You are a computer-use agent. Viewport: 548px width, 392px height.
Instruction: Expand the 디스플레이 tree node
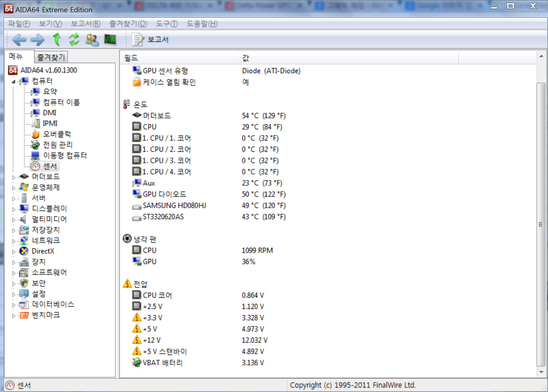point(13,209)
